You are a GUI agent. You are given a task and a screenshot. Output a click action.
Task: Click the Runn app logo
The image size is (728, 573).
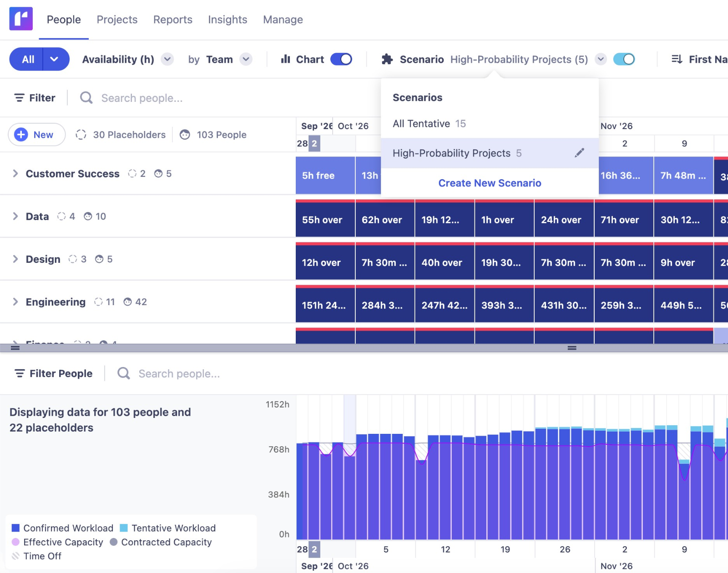[x=21, y=19]
